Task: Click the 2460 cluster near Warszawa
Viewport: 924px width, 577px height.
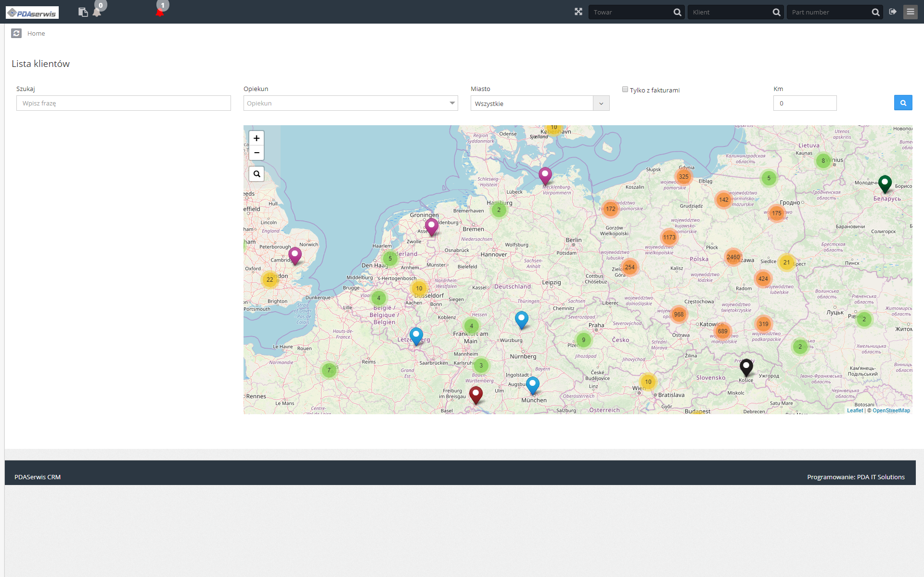Action: (733, 257)
